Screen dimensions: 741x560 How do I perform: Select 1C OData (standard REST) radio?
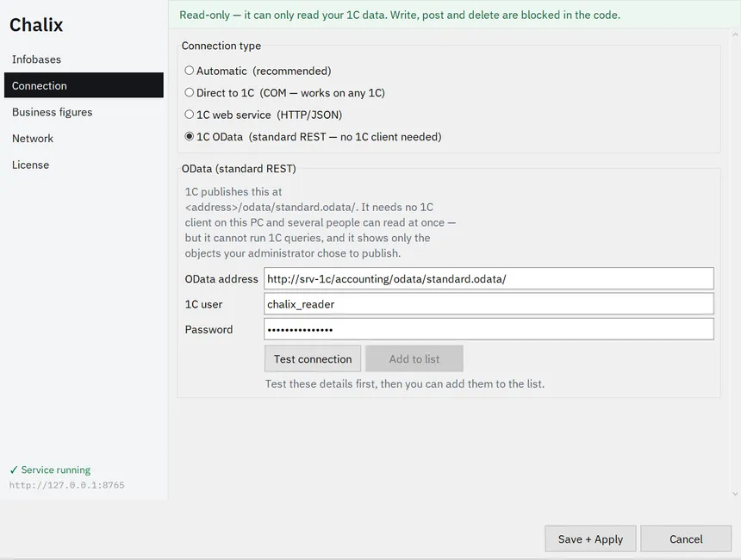click(189, 137)
